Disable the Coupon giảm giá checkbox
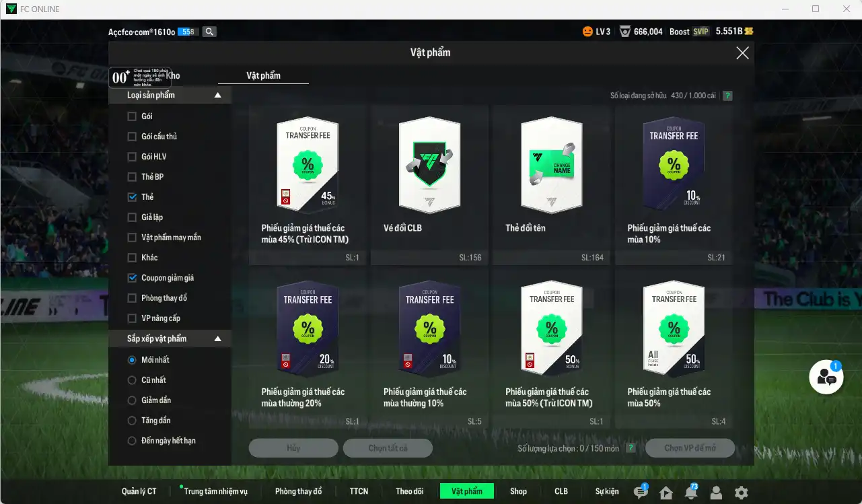Viewport: 862px width, 504px height. point(132,278)
